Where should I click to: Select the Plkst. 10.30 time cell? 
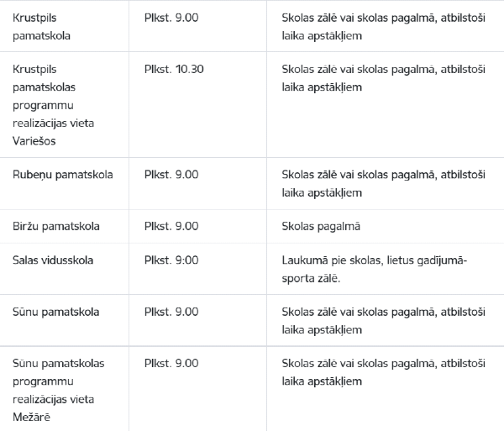[x=174, y=69]
